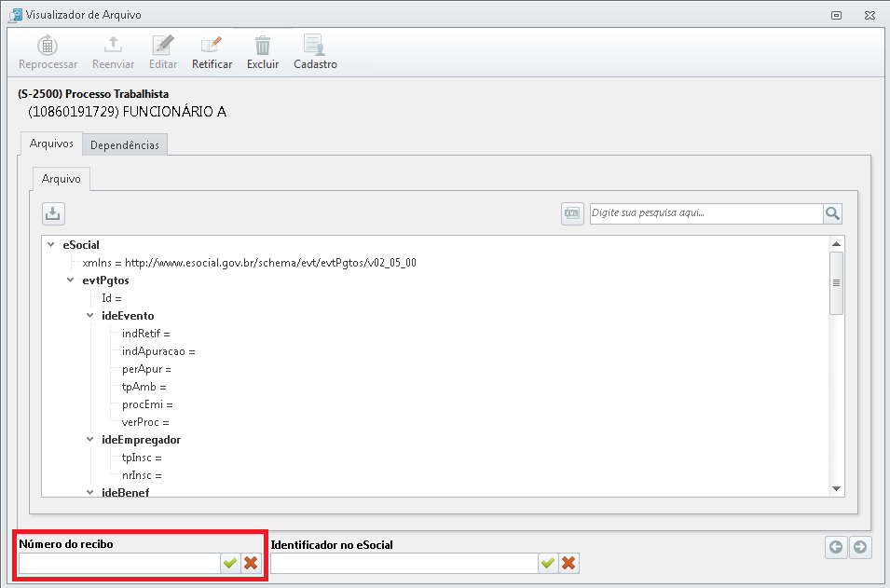Click the XML view icon beside search

(x=572, y=213)
